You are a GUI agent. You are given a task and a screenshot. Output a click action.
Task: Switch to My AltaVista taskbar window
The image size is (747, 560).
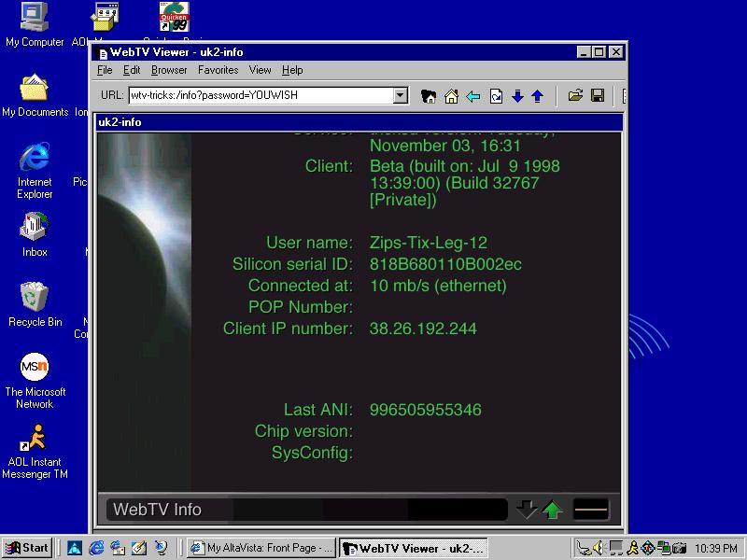261,548
